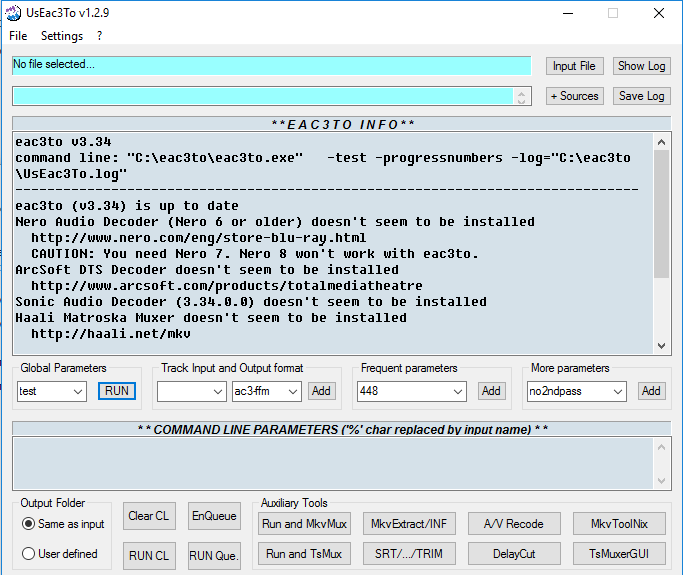Click the DelayCut button
The height and width of the screenshot is (575, 683).
click(514, 554)
